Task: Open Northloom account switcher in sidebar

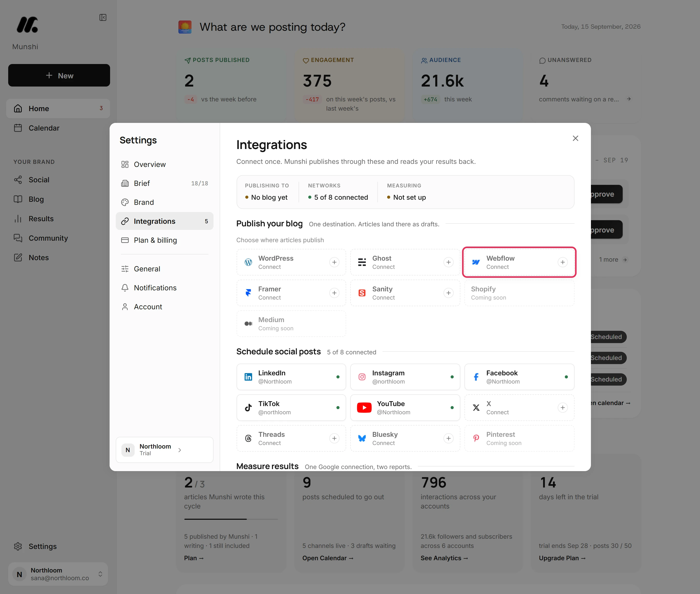Action: click(x=58, y=574)
